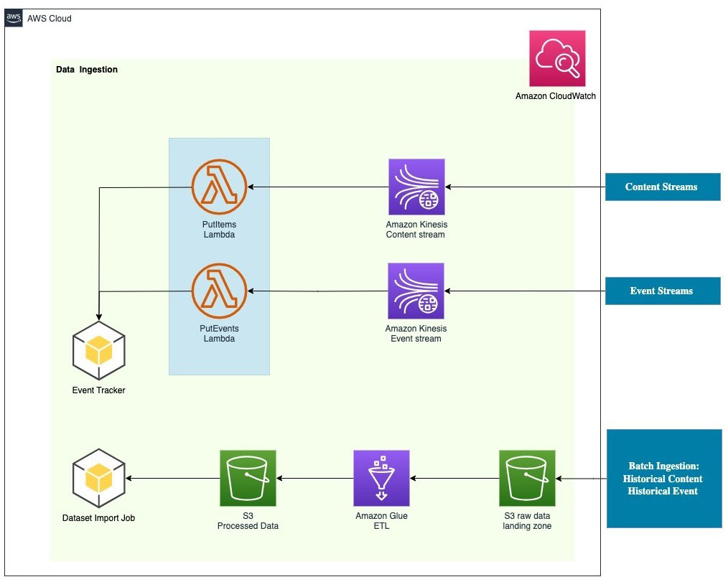The width and height of the screenshot is (728, 587).
Task: Select the "S3 Processed Data" label
Action: click(x=248, y=521)
